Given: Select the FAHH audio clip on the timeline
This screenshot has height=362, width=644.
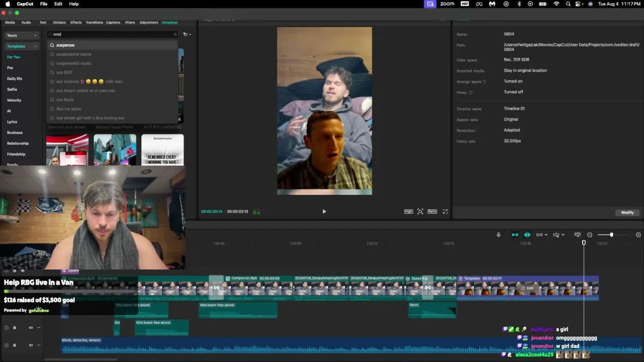Looking at the screenshot, I should pyautogui.click(x=432, y=310).
